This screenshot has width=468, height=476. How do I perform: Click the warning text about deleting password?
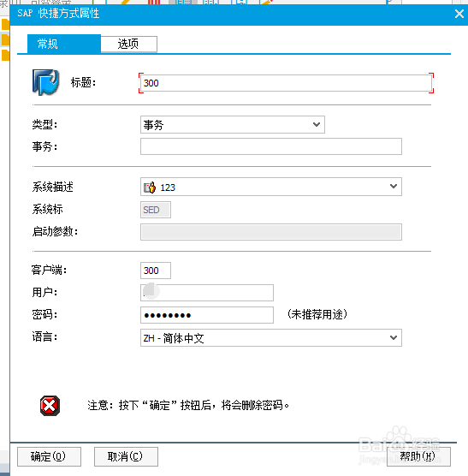point(188,405)
